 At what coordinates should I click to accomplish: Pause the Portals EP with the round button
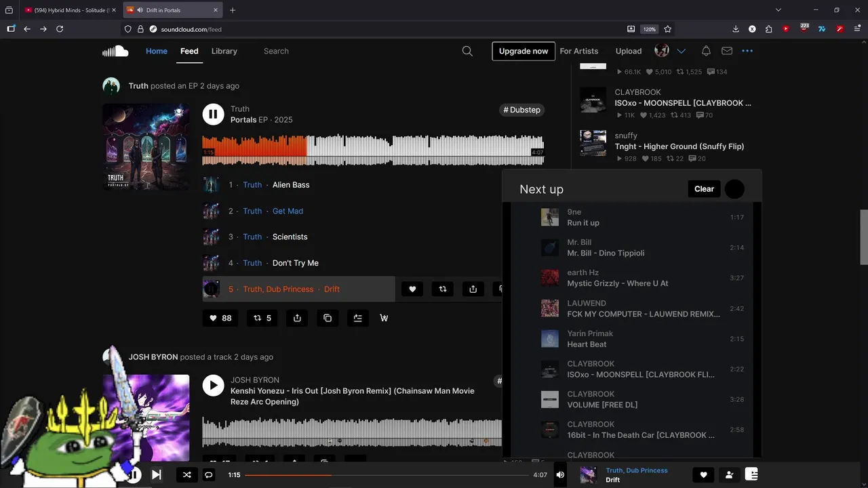click(213, 114)
